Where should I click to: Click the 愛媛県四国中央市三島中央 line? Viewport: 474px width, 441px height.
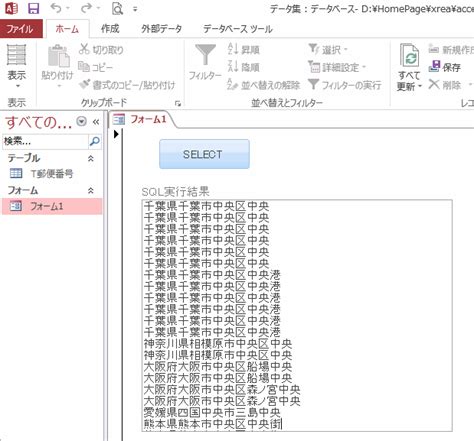pyautogui.click(x=212, y=412)
